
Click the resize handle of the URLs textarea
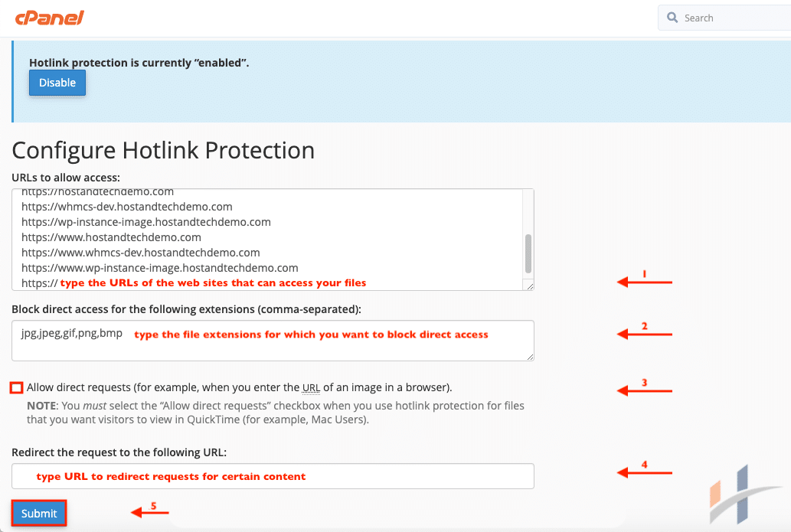point(529,286)
